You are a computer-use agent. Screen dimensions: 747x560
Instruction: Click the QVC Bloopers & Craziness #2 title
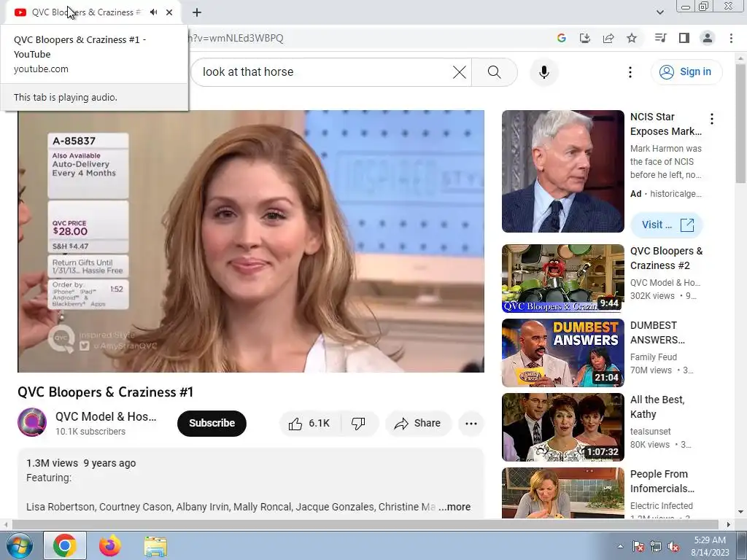666,258
